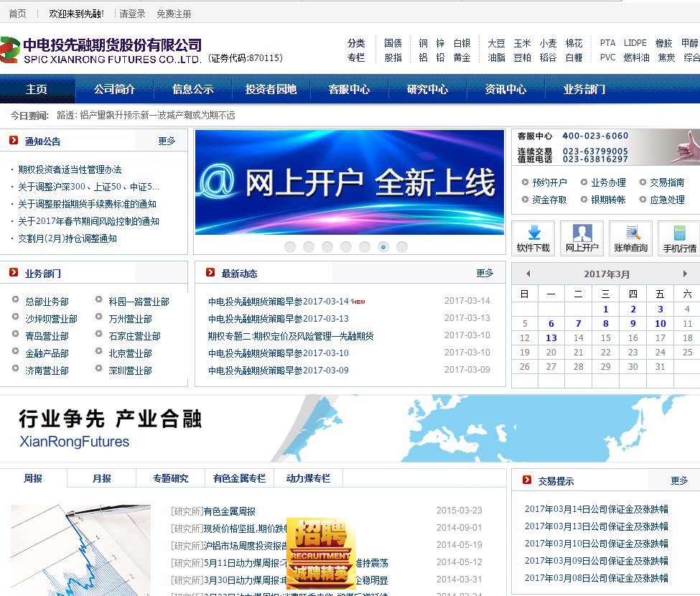Image resolution: width=700 pixels, height=596 pixels.
Task: Click the red arrow beside 最新动态
Action: pyautogui.click(x=210, y=272)
